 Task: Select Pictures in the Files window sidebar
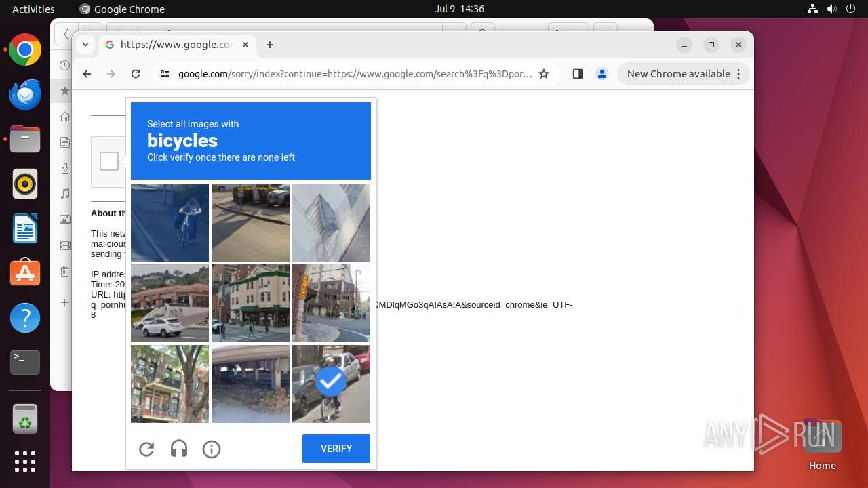[x=64, y=220]
